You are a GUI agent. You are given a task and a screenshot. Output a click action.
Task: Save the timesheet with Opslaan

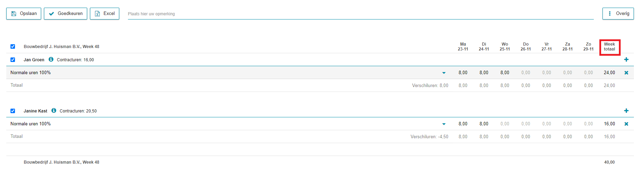pyautogui.click(x=24, y=14)
